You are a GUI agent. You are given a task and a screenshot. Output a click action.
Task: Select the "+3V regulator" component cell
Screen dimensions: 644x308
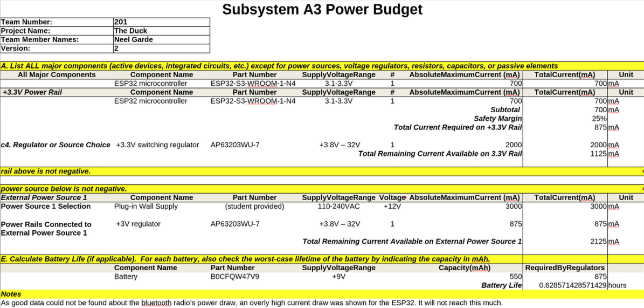coord(138,224)
